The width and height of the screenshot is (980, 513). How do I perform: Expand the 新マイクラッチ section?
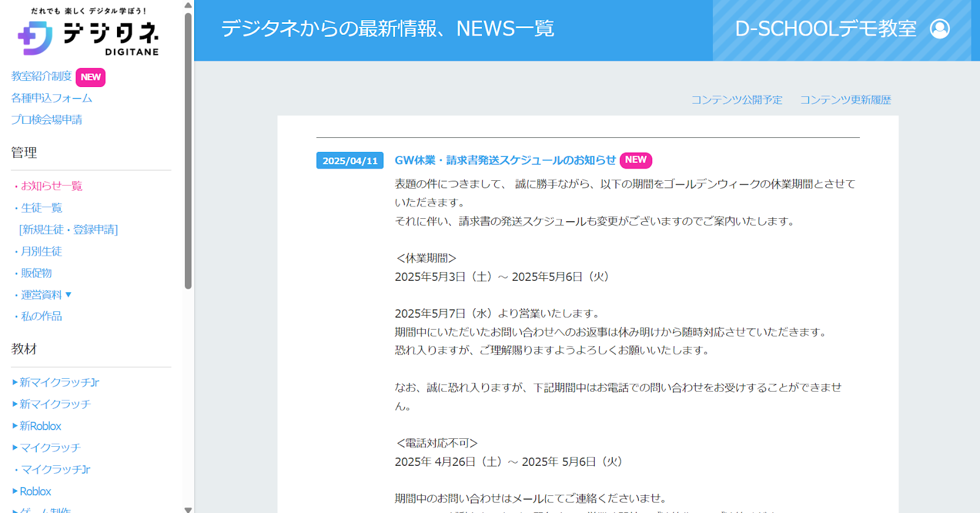point(15,405)
